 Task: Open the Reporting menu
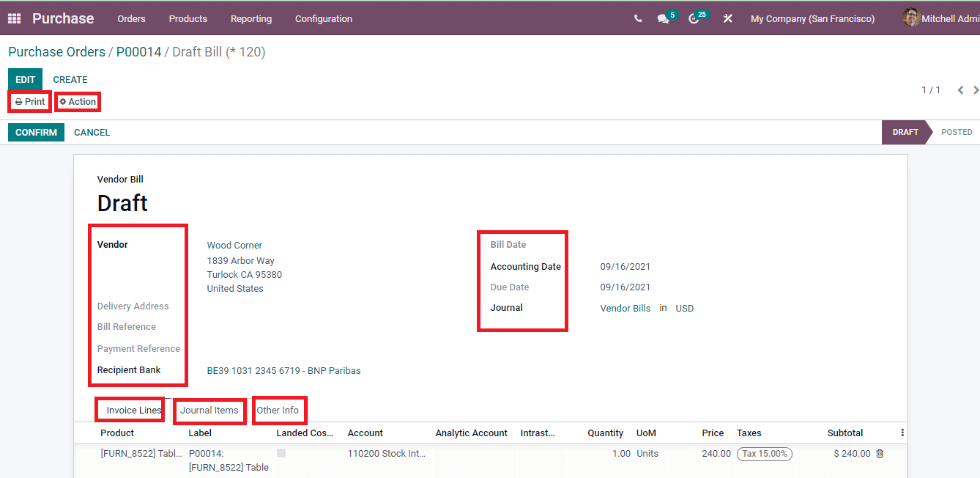[x=251, y=19]
